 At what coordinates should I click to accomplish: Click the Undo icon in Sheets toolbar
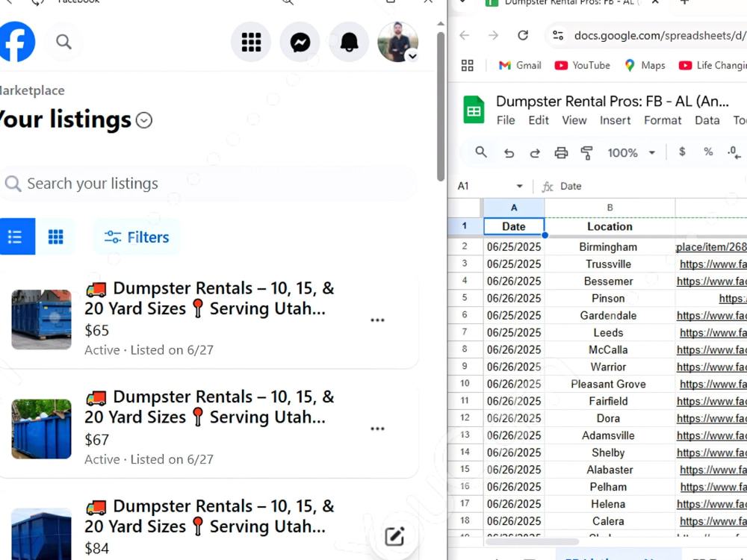[509, 153]
